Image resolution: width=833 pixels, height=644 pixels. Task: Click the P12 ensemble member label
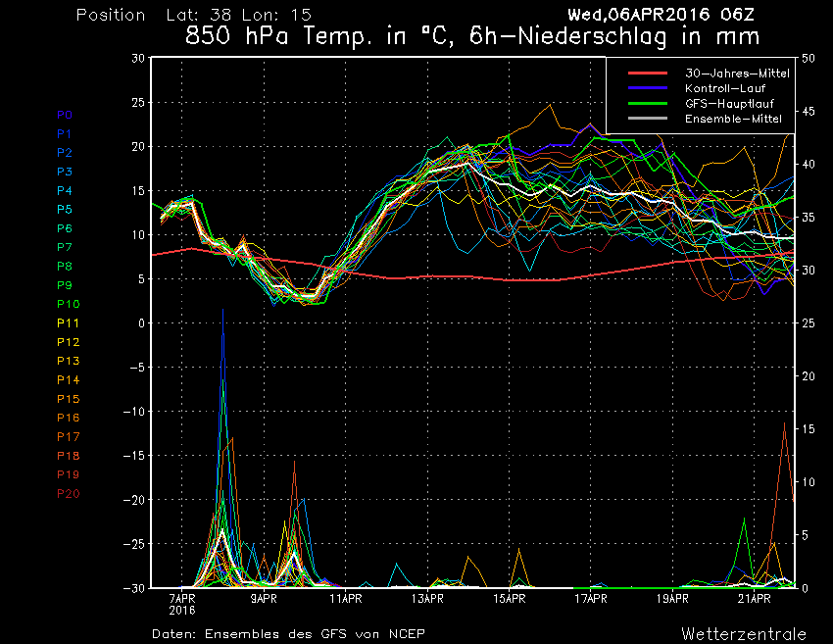(69, 342)
